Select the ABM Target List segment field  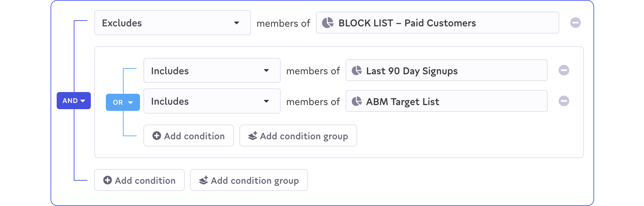(446, 101)
